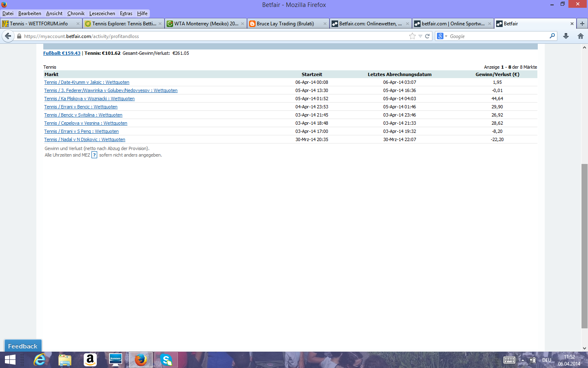
Task: Open a new tab with the plus button
Action: 582,24
